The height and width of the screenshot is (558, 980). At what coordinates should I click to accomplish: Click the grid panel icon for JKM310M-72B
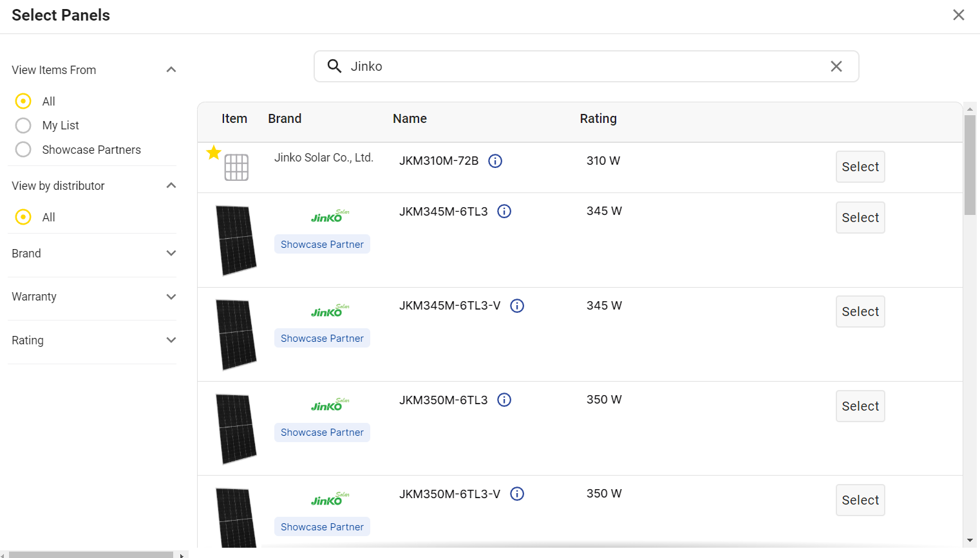point(236,167)
